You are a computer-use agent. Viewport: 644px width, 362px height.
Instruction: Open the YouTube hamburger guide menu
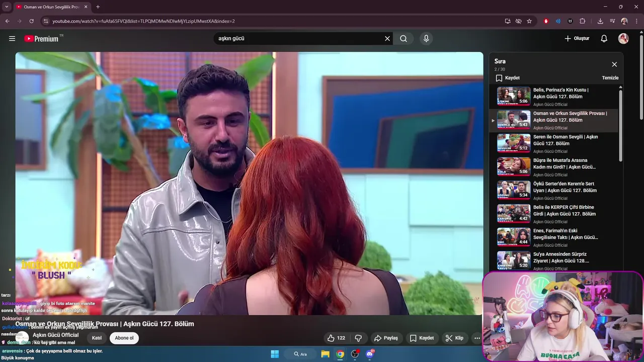(12, 39)
